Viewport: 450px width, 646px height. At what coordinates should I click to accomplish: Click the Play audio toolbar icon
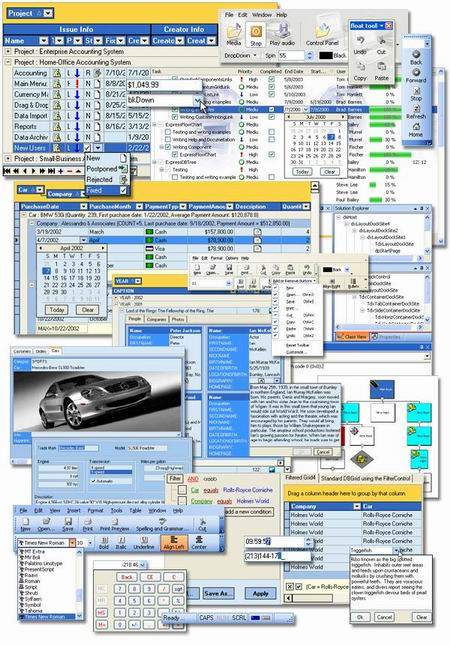click(282, 32)
